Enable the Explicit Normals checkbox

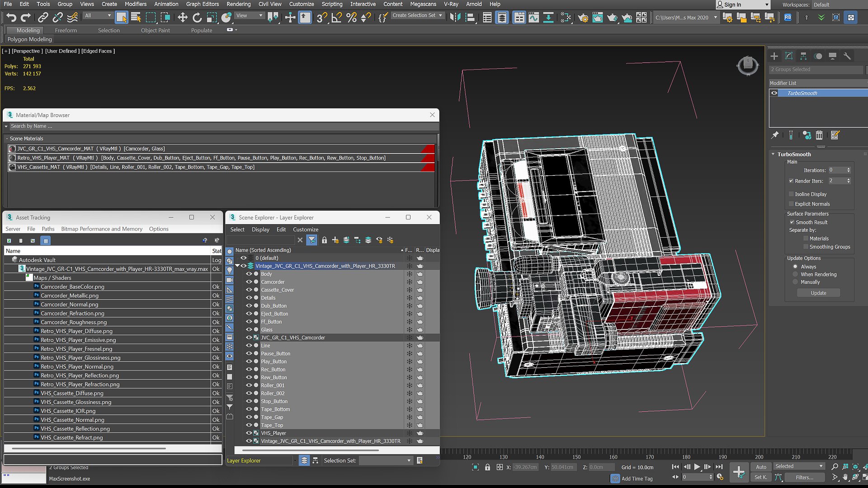point(792,204)
